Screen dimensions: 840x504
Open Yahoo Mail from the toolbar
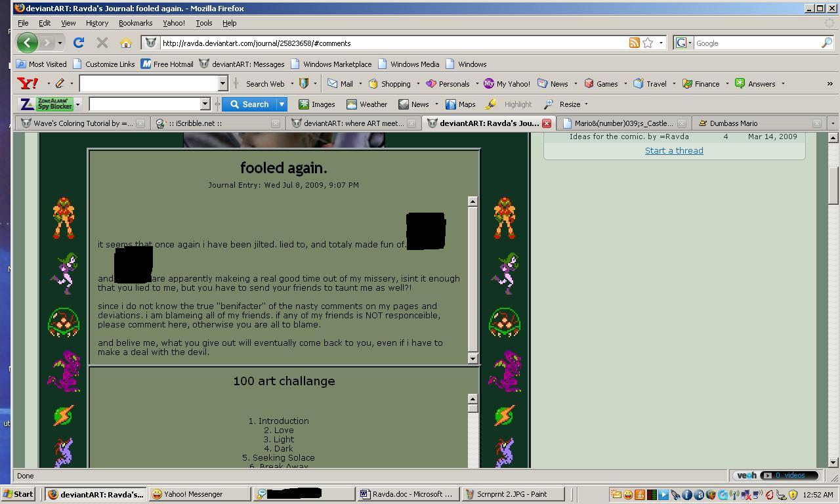coord(340,84)
